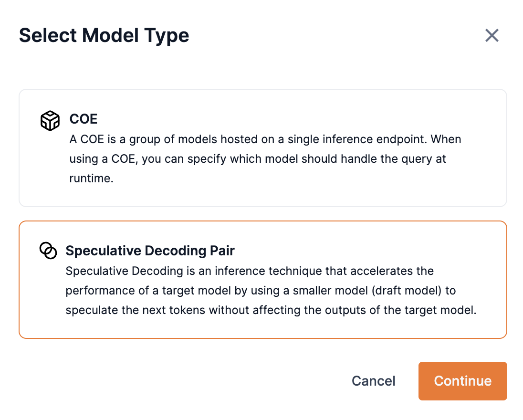523x420 pixels.
Task: Click the Select Model Type title
Action: (x=104, y=35)
